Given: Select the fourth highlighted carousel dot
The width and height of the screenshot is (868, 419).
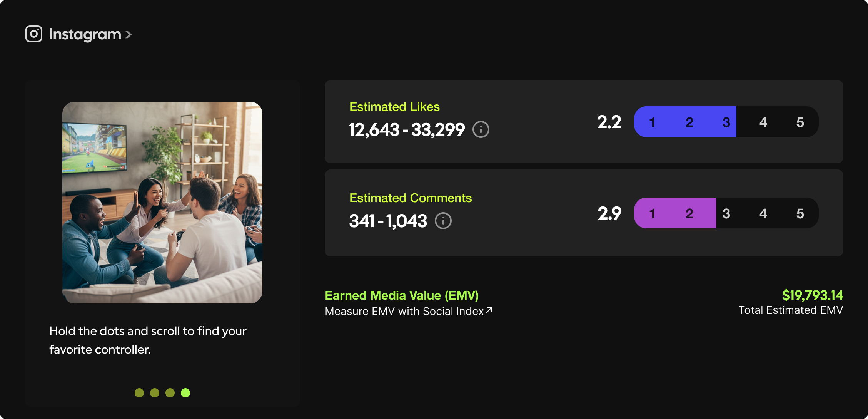Looking at the screenshot, I should [185, 392].
